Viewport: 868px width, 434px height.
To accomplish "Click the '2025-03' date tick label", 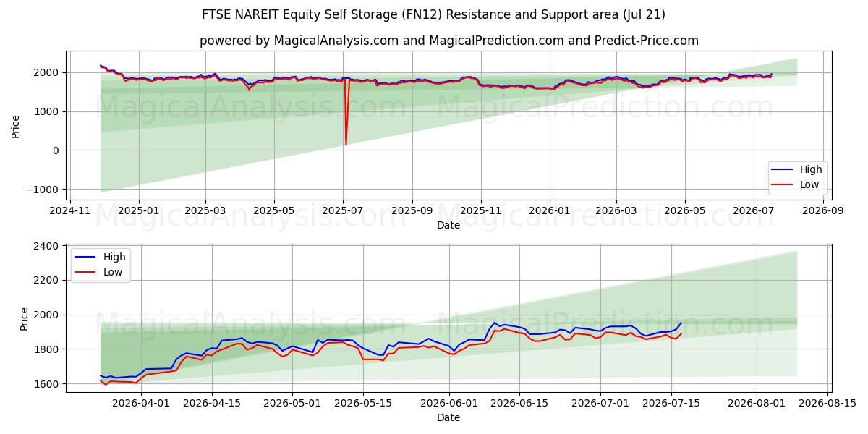I will (205, 211).
